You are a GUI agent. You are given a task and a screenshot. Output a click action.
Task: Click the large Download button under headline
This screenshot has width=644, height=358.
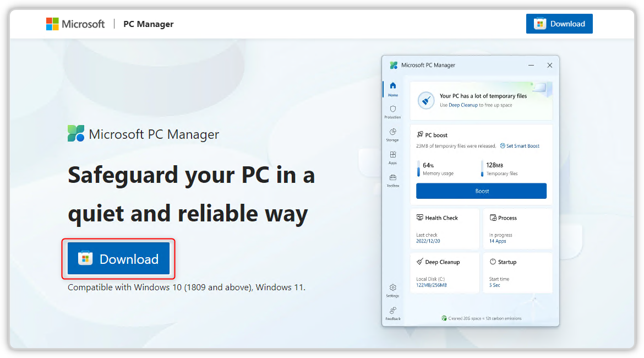tap(118, 258)
